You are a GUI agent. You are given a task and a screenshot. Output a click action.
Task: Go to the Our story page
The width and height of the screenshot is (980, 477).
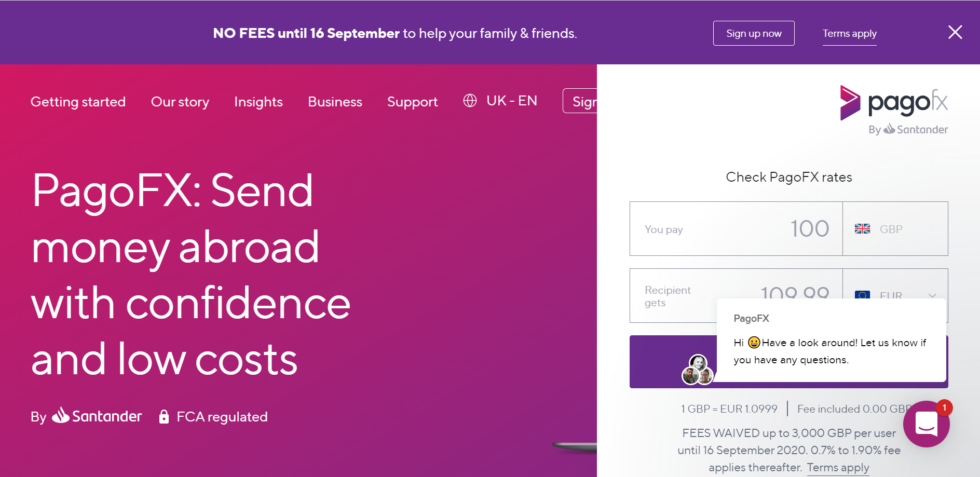tap(180, 102)
